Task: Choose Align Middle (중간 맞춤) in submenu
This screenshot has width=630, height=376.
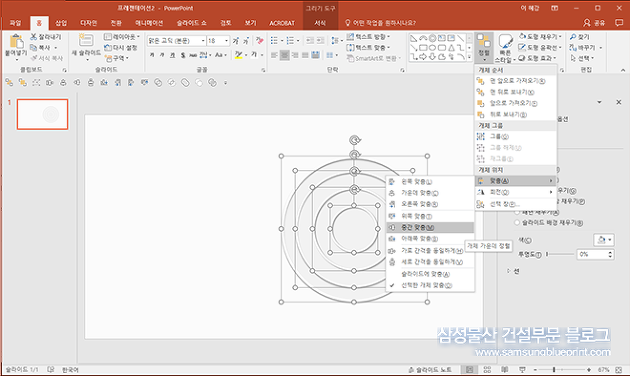Action: click(x=430, y=227)
